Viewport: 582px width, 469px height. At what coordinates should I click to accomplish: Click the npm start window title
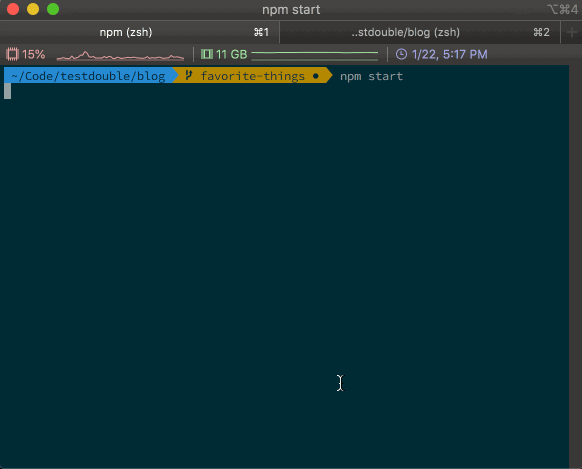coord(291,10)
